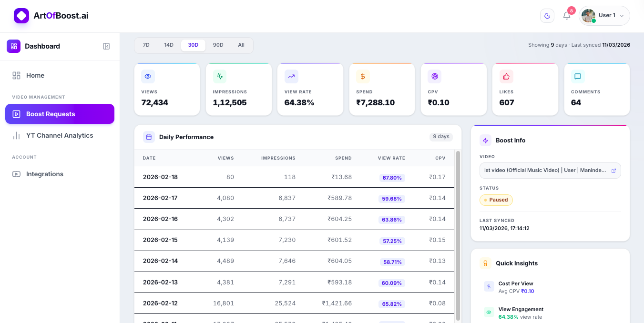Click the Spend dollar icon

click(363, 76)
